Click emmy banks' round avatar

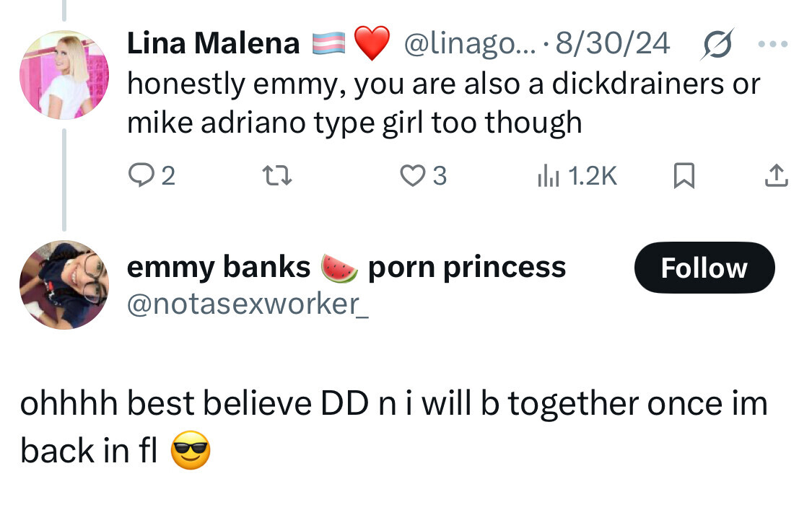(x=64, y=285)
